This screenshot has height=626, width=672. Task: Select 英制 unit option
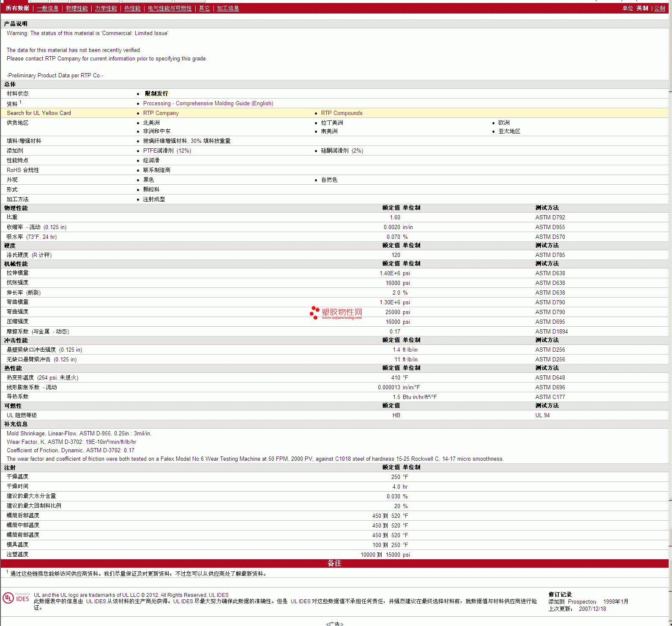coord(642,8)
